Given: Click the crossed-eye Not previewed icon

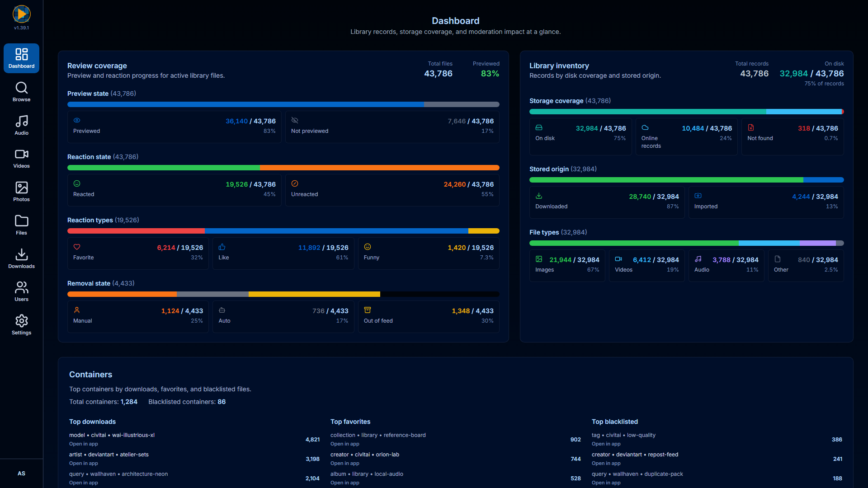Looking at the screenshot, I should [295, 120].
